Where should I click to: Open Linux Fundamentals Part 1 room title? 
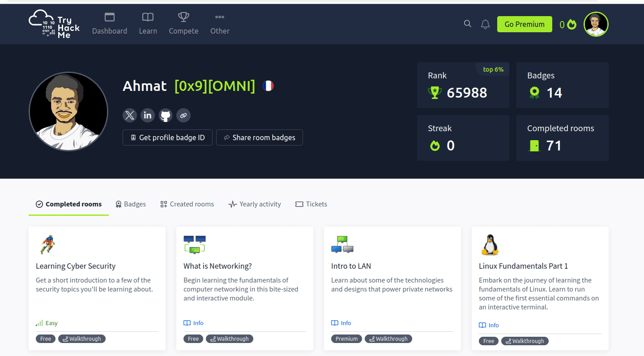tap(523, 266)
